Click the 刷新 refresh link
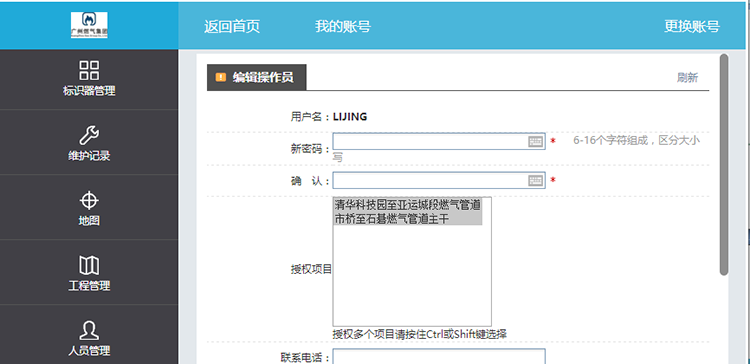 coord(687,77)
